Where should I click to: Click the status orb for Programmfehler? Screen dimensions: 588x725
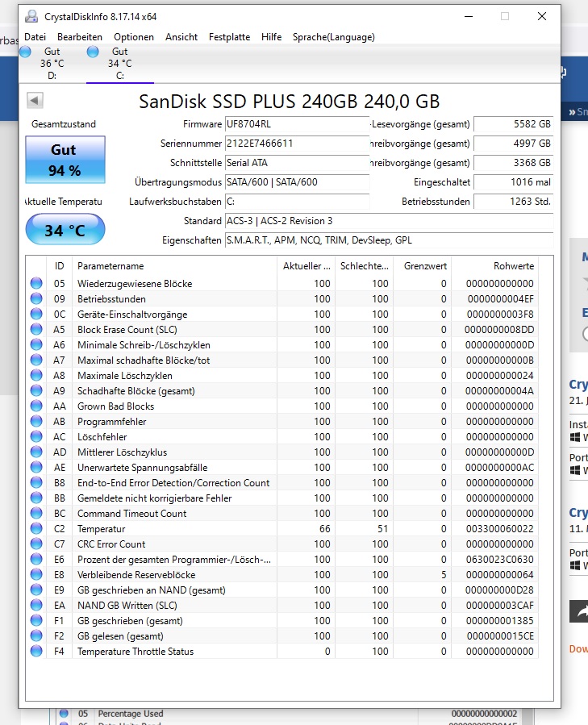pos(36,421)
